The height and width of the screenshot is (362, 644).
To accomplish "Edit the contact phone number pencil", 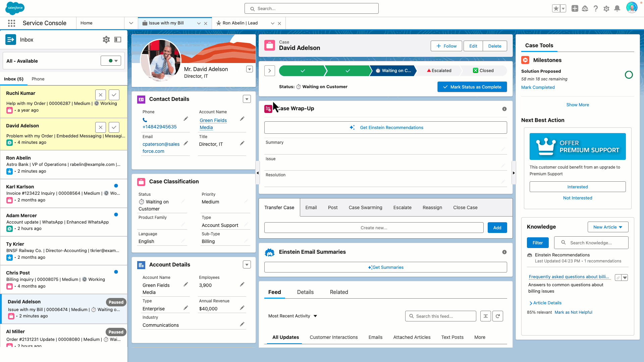I will click(186, 119).
